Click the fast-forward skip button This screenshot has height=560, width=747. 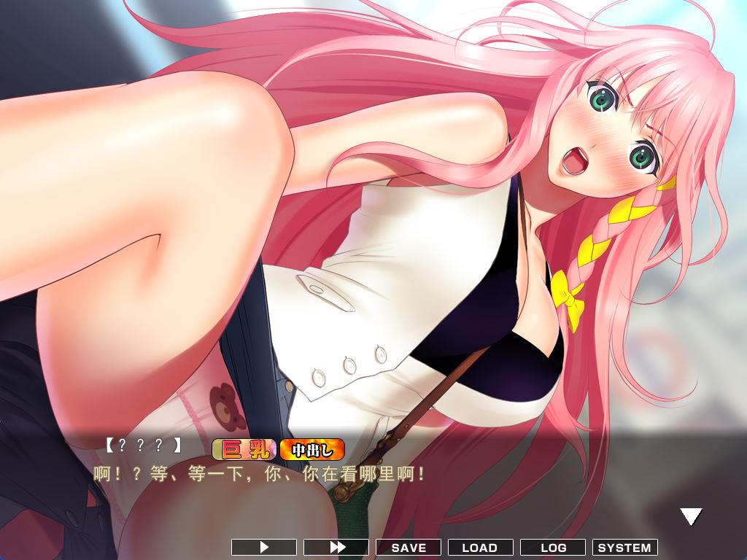pyautogui.click(x=336, y=547)
